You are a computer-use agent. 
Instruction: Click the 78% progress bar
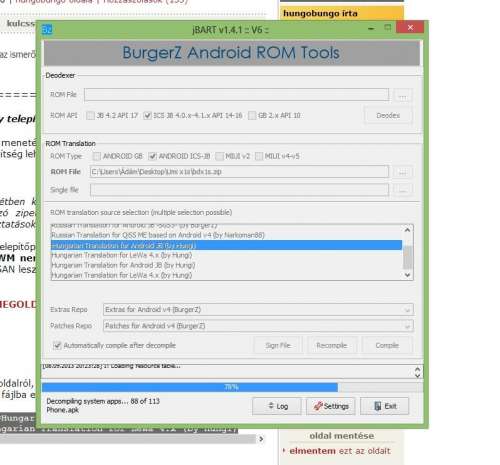pyautogui.click(x=232, y=387)
